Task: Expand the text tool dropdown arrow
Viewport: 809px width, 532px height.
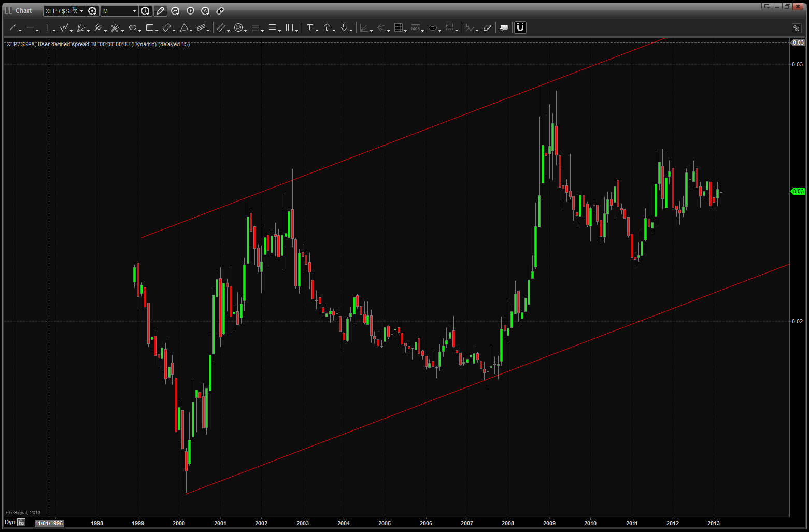Action: pyautogui.click(x=317, y=31)
